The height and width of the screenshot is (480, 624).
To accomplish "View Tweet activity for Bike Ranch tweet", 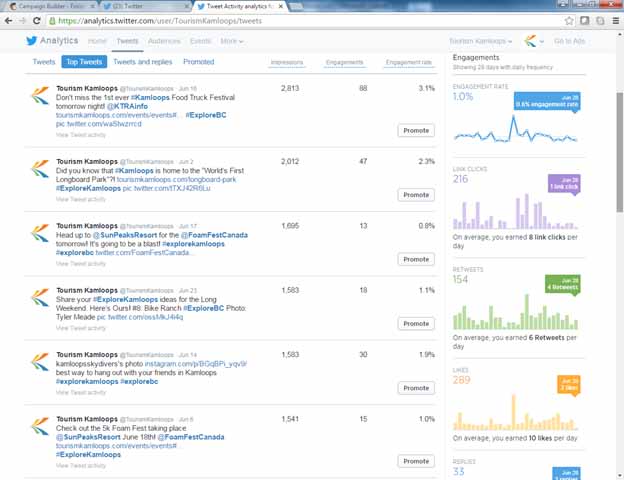I will pyautogui.click(x=81, y=328).
